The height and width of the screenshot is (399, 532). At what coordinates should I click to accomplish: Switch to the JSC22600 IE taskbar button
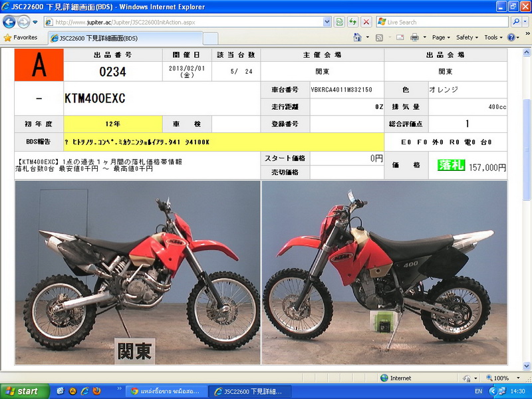pyautogui.click(x=250, y=392)
